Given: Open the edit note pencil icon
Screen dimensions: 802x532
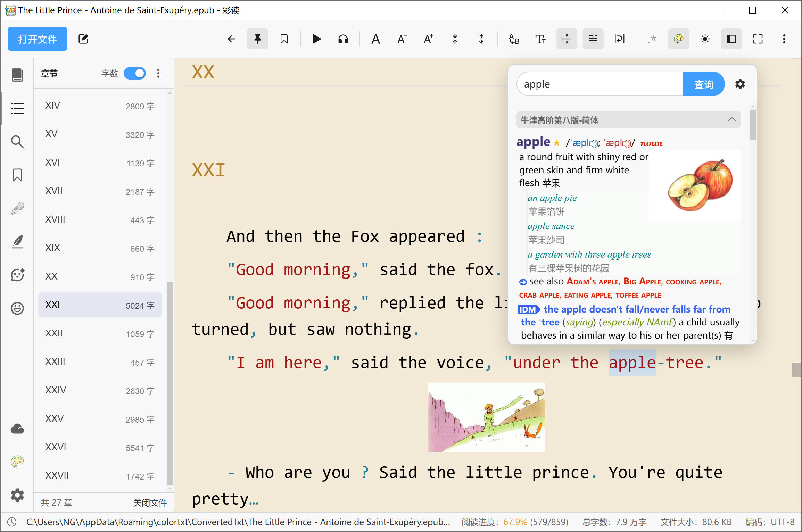Looking at the screenshot, I should 83,39.
